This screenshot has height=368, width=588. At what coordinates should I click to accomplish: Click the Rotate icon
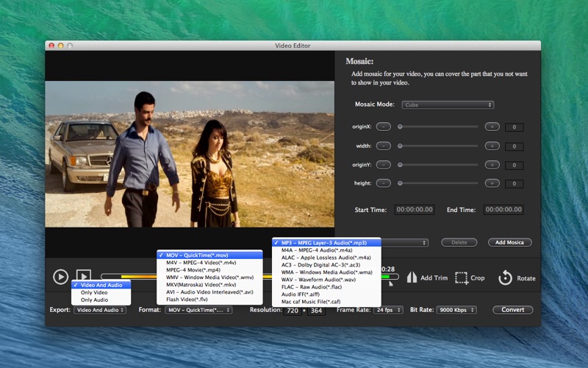coord(505,278)
